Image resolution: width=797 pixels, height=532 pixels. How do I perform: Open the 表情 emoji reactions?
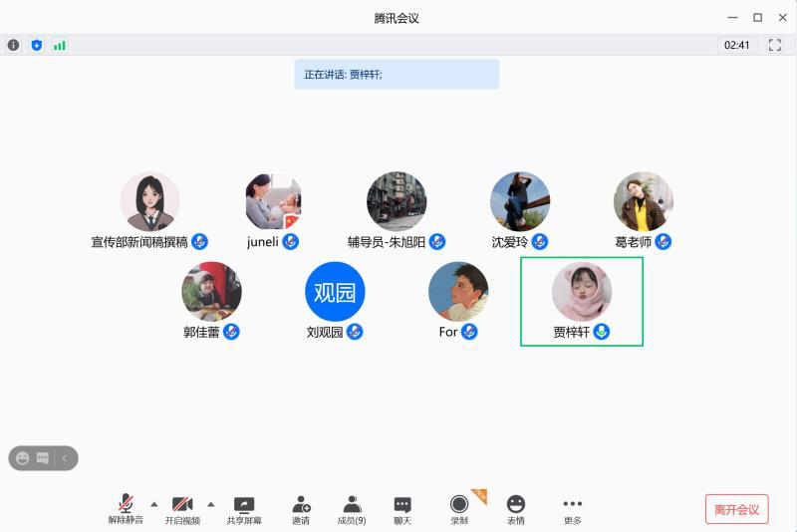(x=516, y=510)
